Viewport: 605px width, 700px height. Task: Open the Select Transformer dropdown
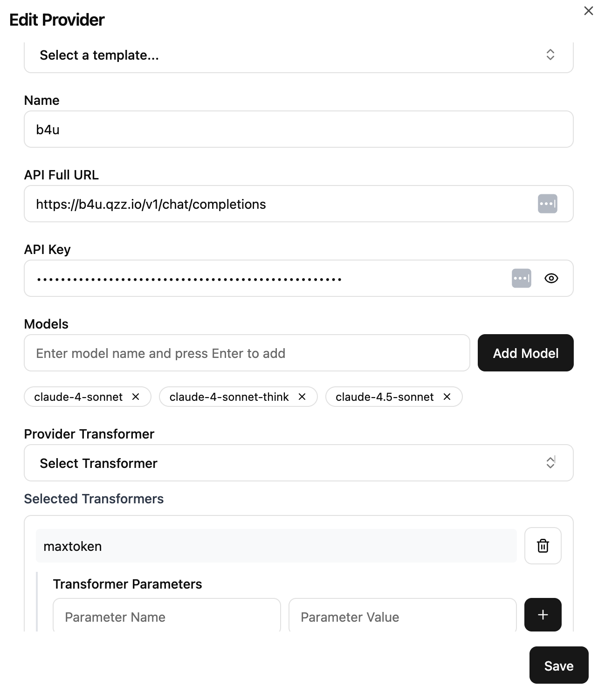pyautogui.click(x=298, y=463)
